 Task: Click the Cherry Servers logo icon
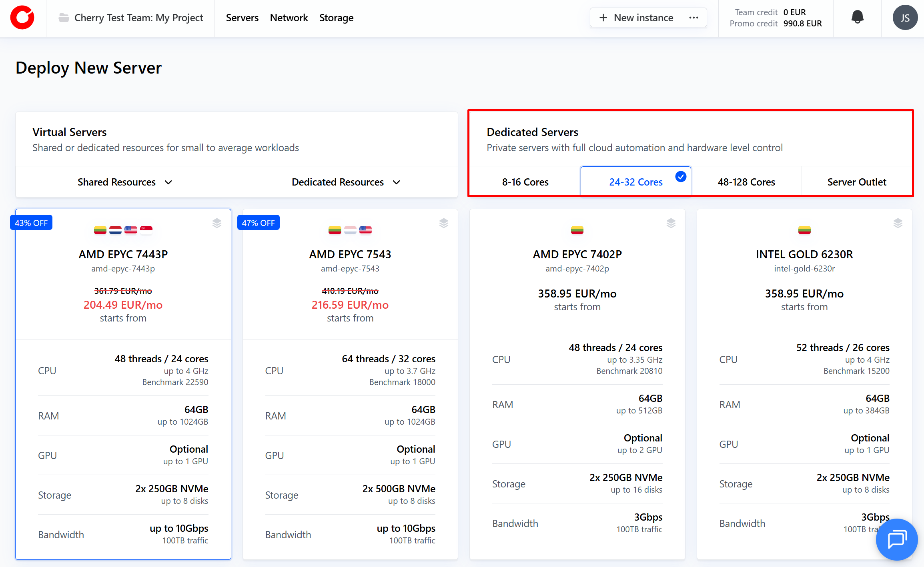[x=22, y=18]
